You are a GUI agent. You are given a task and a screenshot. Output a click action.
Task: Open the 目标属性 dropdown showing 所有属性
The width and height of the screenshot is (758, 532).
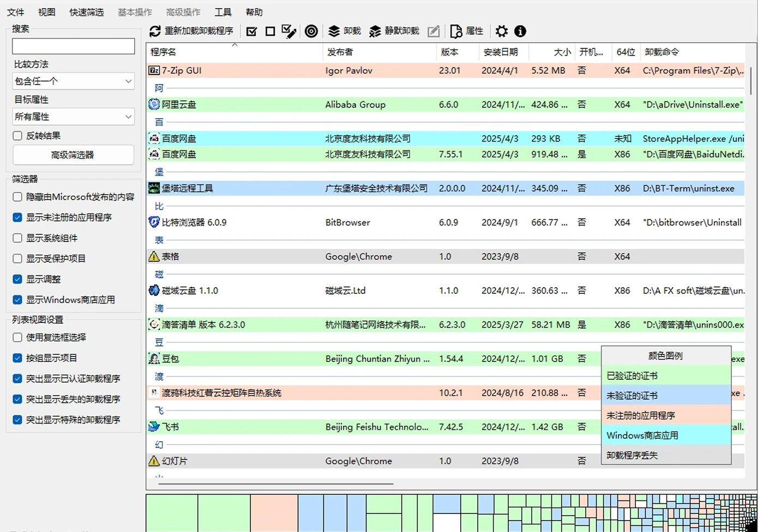click(73, 117)
